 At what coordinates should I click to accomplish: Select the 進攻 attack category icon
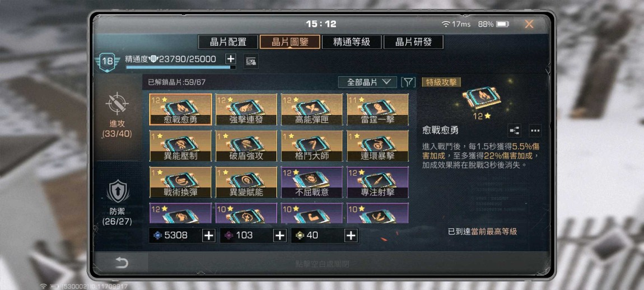point(117,104)
